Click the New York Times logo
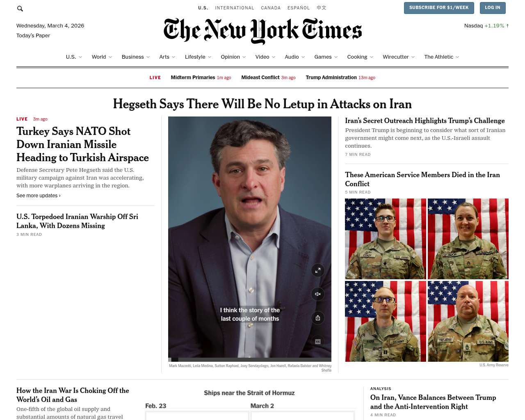Screen dimensions: 525x420 tap(262, 31)
